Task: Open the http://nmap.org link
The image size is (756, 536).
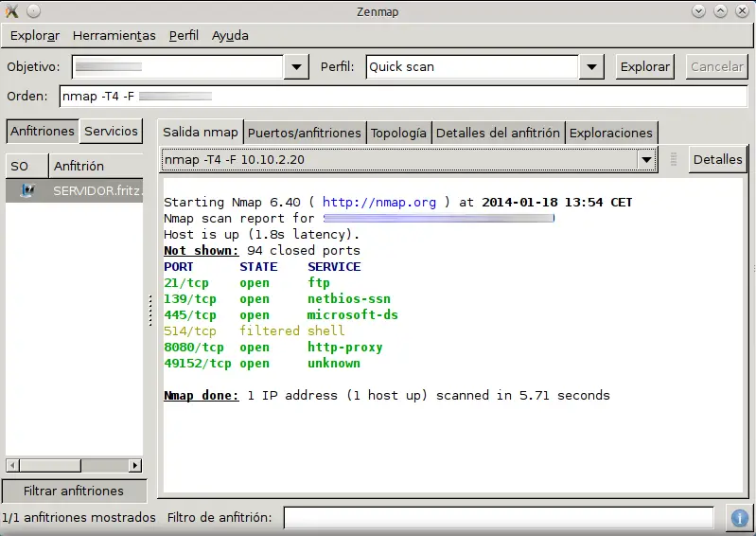Action: [x=379, y=202]
